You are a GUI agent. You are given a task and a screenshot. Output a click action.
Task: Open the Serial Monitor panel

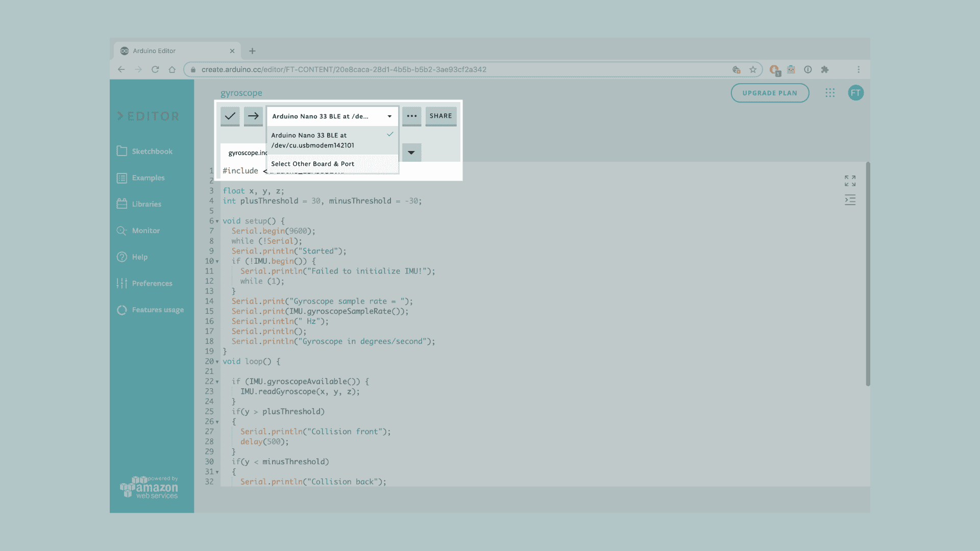[x=145, y=231]
